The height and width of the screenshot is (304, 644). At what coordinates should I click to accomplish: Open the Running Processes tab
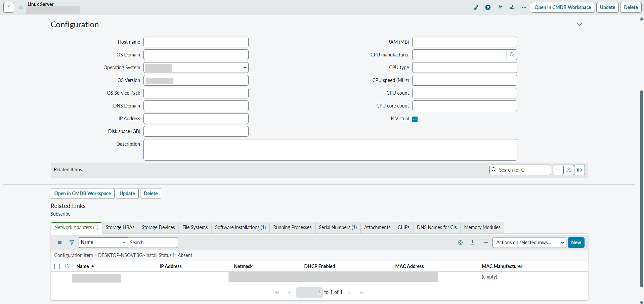coord(293,227)
